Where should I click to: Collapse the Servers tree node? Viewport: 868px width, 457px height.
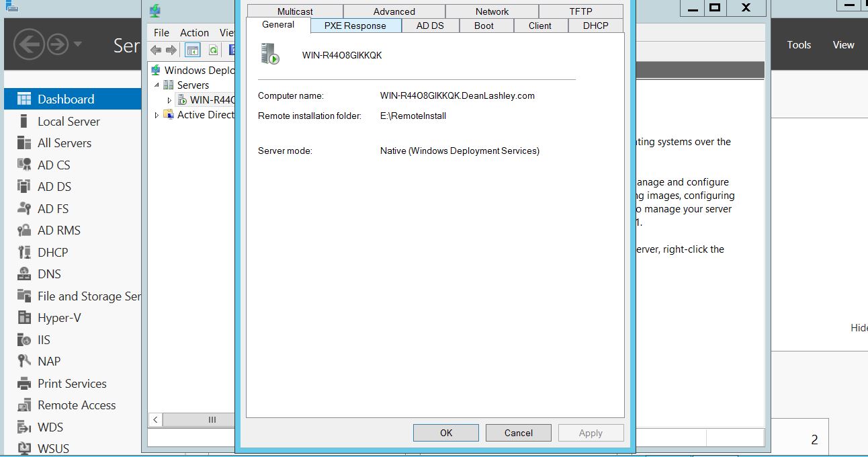[157, 85]
